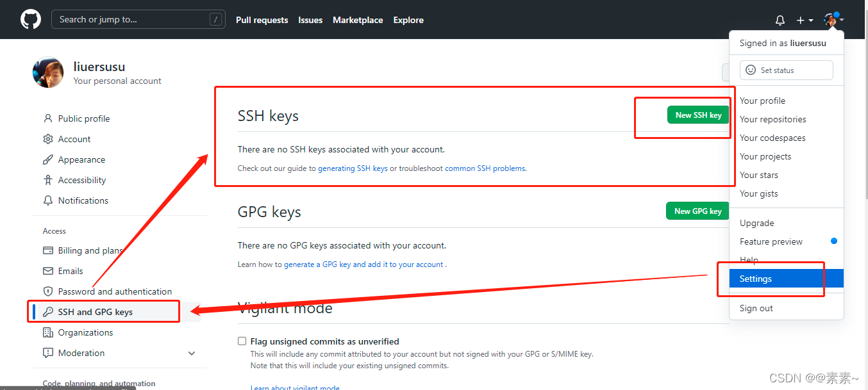Click the New SSH key button
Screen dimensions: 868x390
[698, 115]
